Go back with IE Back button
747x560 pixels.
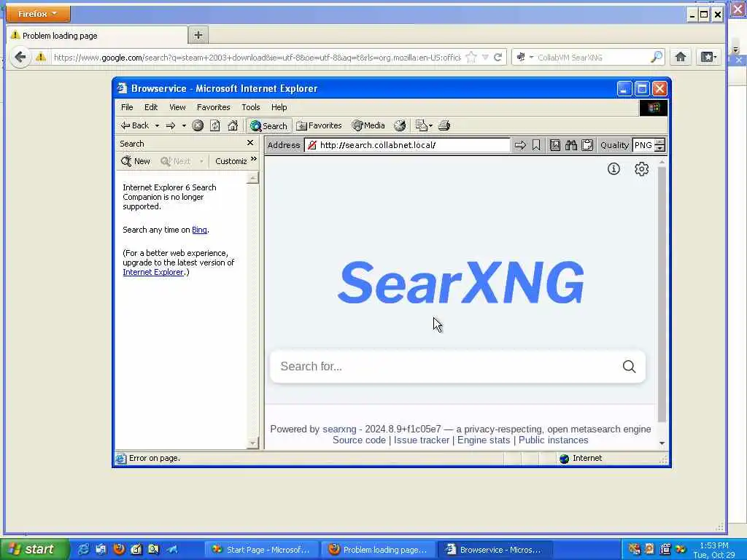(x=135, y=125)
